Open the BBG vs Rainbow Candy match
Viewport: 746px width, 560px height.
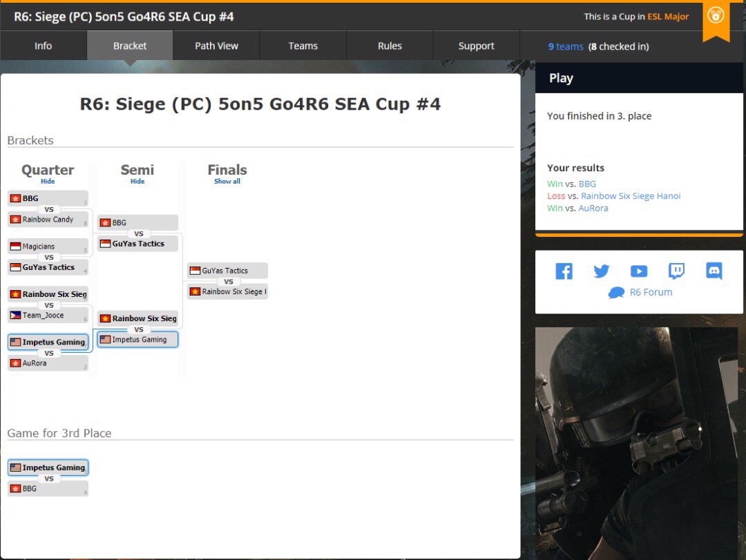(49, 209)
